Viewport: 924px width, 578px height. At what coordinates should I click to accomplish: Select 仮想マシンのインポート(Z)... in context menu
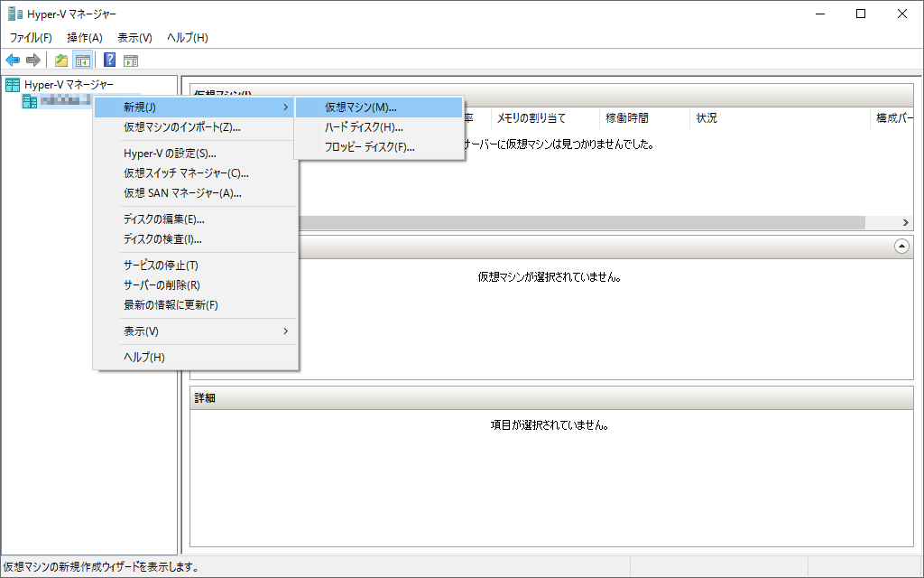click(195, 127)
